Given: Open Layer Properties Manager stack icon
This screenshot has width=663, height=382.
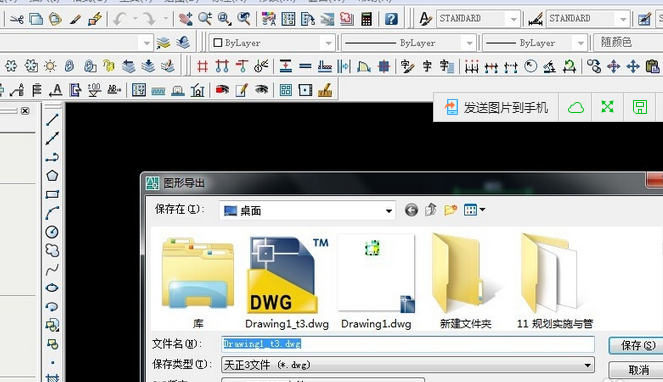Looking at the screenshot, I should (163, 43).
